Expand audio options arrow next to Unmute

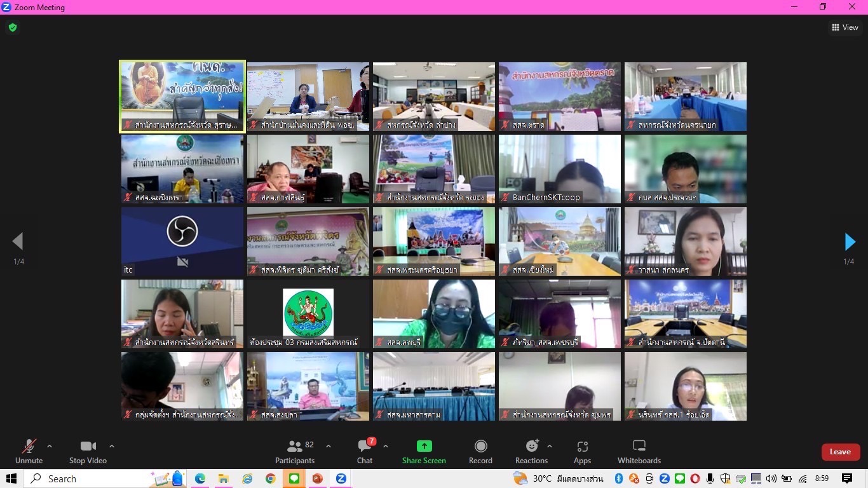click(50, 446)
